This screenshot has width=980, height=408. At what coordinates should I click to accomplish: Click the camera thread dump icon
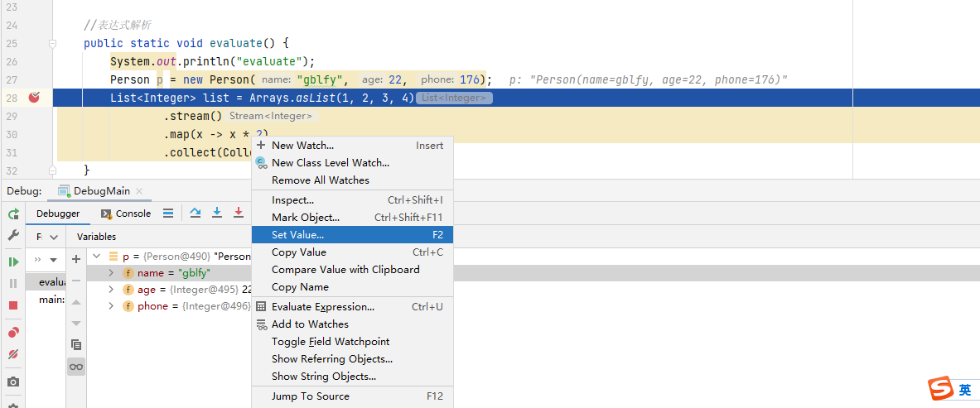click(13, 382)
